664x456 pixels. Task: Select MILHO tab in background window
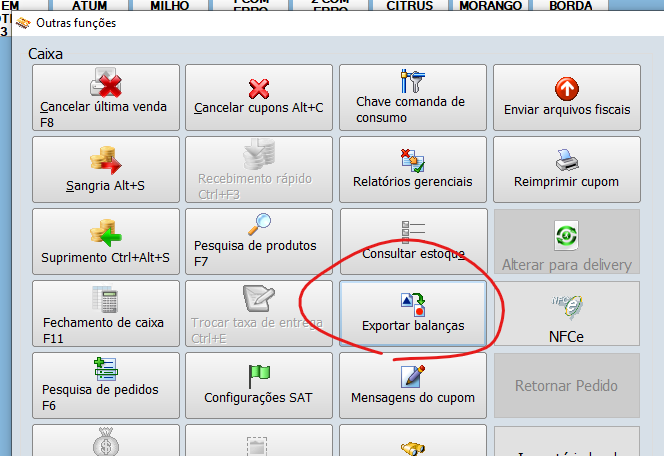(x=169, y=6)
